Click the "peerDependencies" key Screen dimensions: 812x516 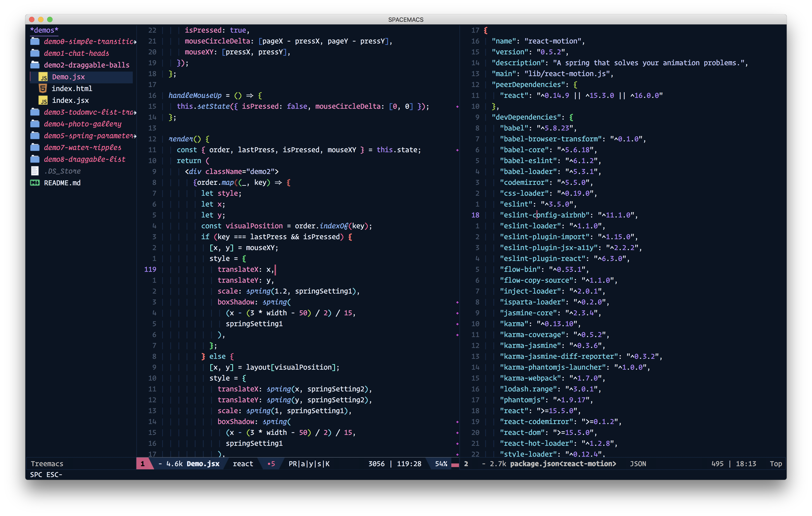click(x=528, y=84)
